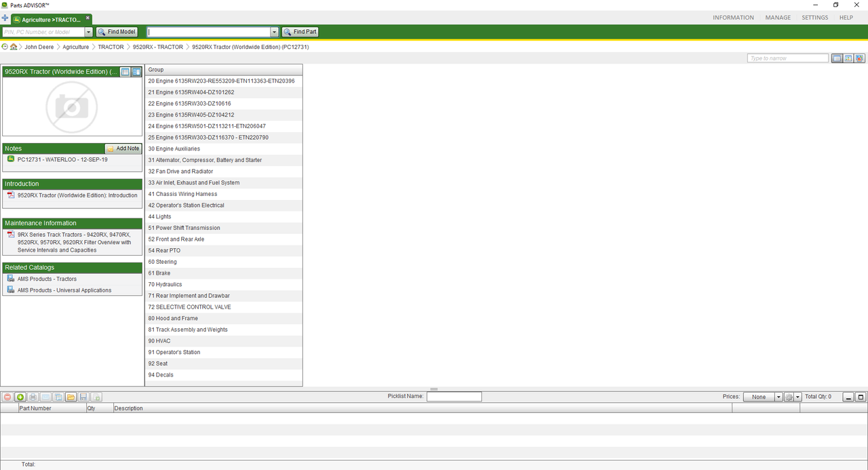868x470 pixels.
Task: Click the Find Part button
Action: click(300, 32)
